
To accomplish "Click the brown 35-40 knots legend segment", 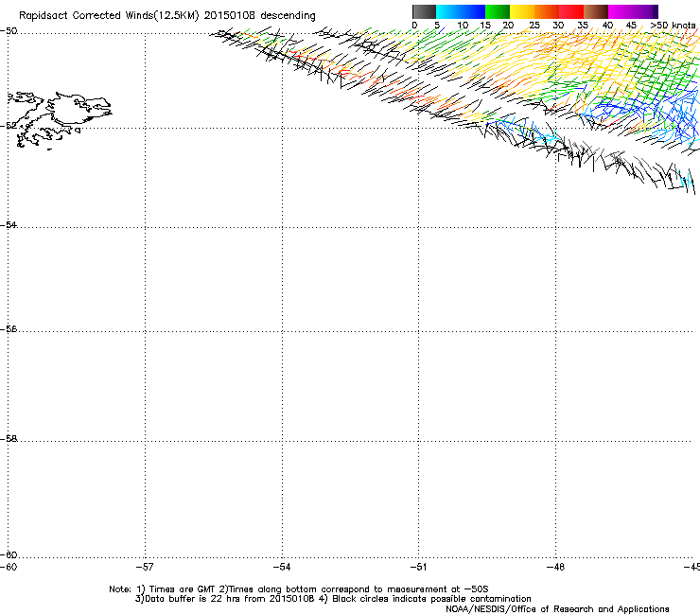I will coord(596,11).
